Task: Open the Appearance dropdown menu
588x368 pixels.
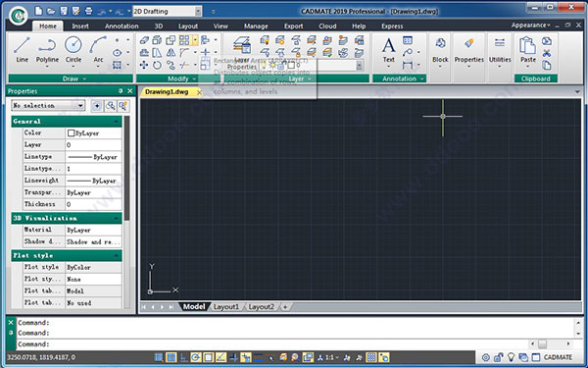Action: point(530,26)
